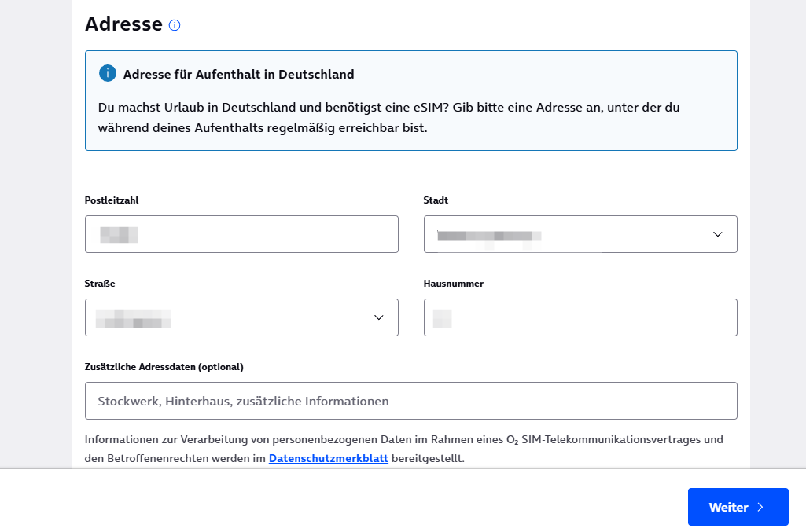Click the Zusätzliche Adressdaten (optional) label
Viewport: 806px width, 532px height.
click(164, 367)
